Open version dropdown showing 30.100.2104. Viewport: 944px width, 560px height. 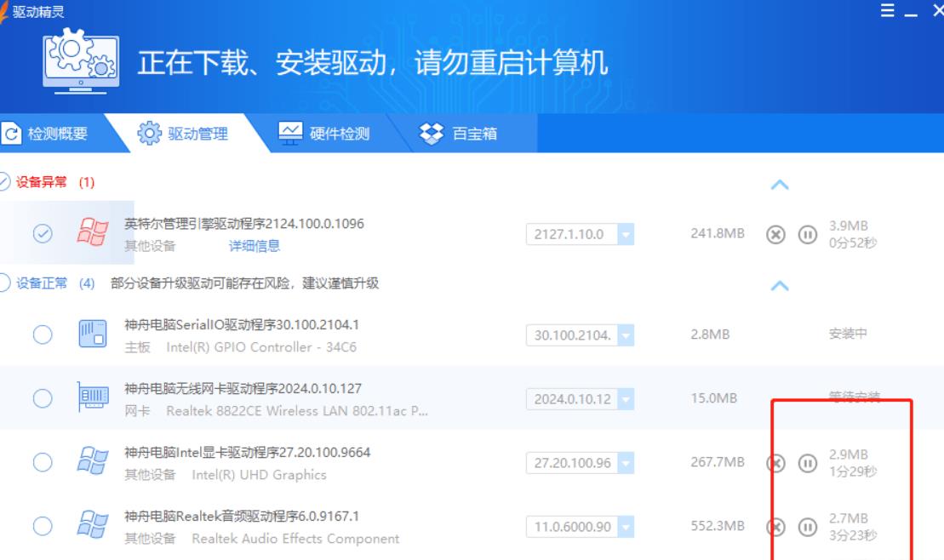(x=626, y=335)
